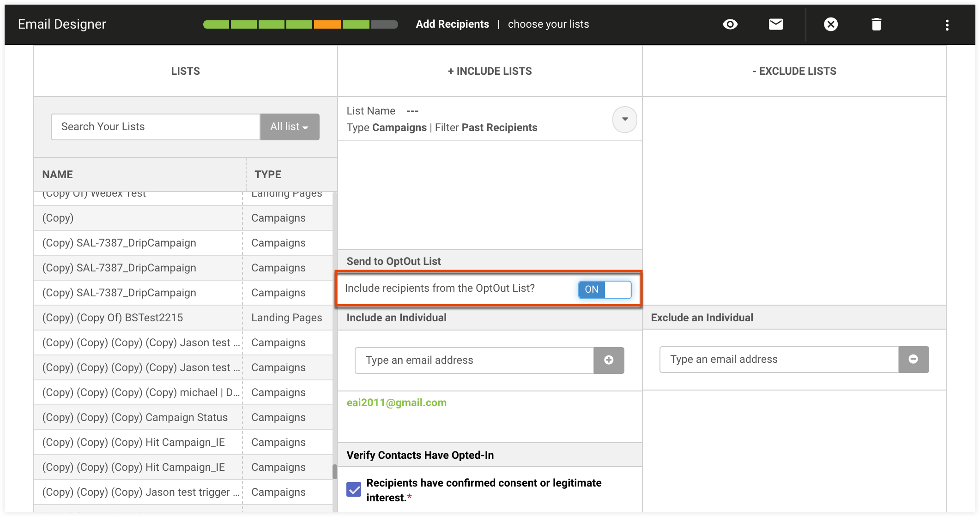Click the cancel X icon
Viewport: 980px width, 517px height.
click(829, 24)
